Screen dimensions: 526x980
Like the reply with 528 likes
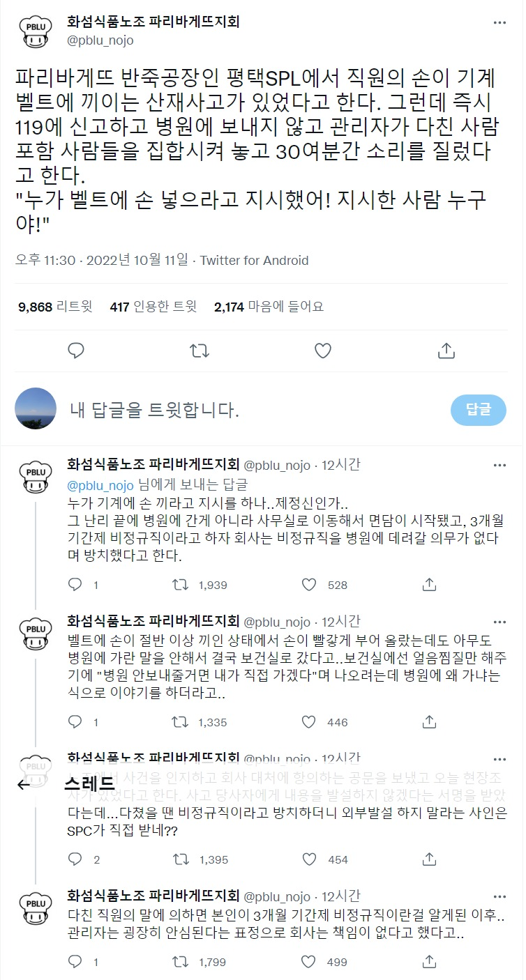click(308, 585)
